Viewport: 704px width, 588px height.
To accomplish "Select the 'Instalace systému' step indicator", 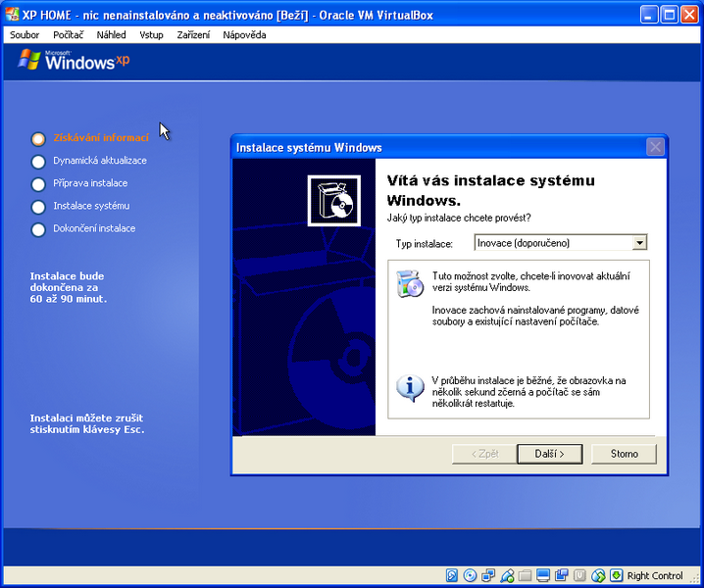I will (x=38, y=207).
